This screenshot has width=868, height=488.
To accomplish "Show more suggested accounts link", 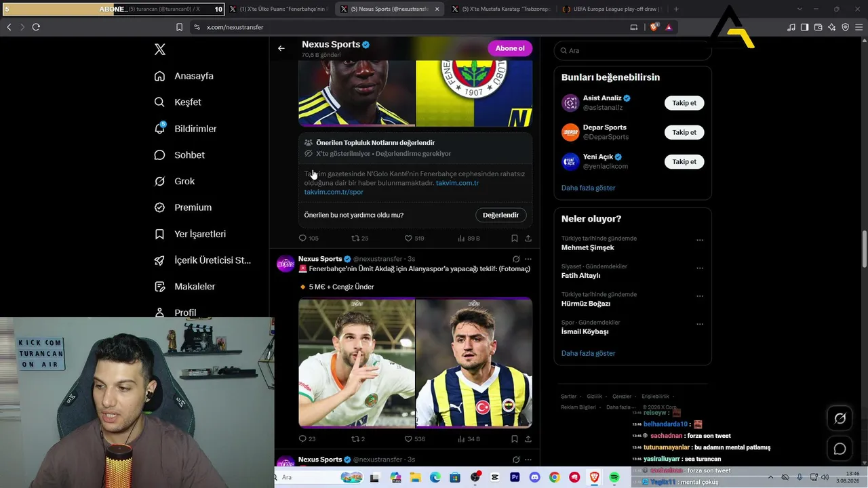I will point(588,188).
